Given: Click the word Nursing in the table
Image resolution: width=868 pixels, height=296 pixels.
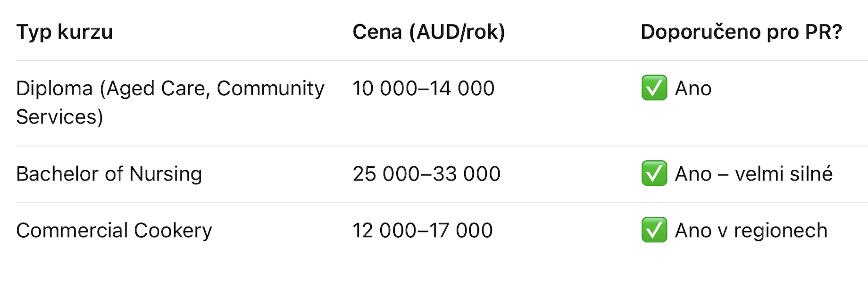Looking at the screenshot, I should (x=166, y=174).
